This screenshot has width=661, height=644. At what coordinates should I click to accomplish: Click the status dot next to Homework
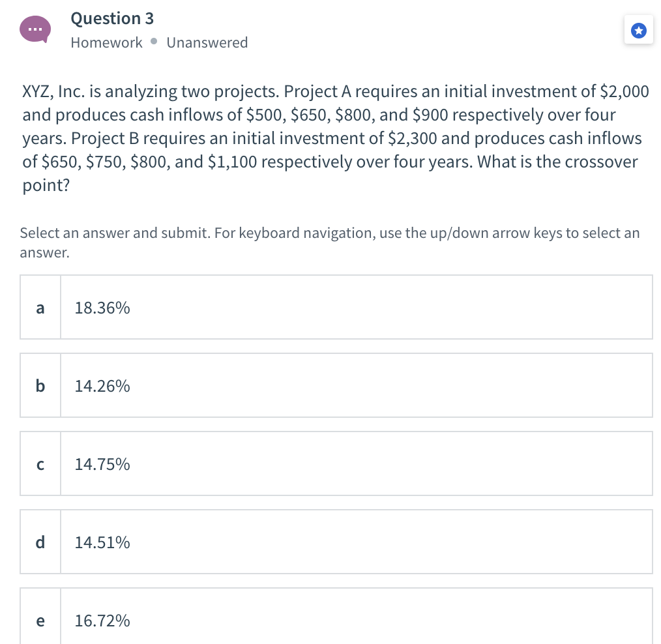pos(156,42)
